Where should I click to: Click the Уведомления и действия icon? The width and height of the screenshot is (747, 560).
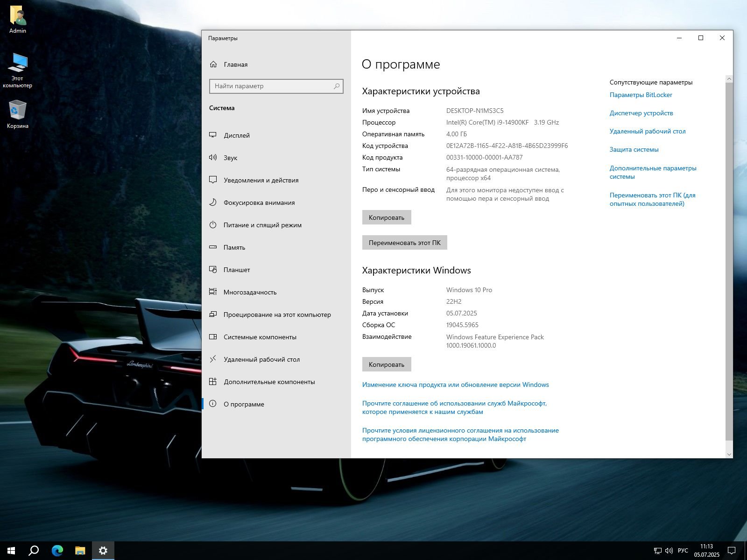tap(213, 180)
